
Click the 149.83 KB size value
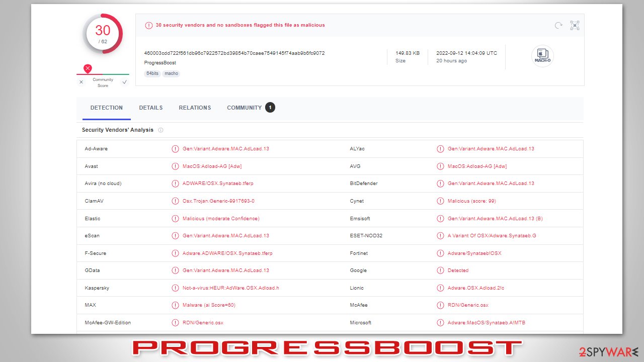pyautogui.click(x=408, y=53)
